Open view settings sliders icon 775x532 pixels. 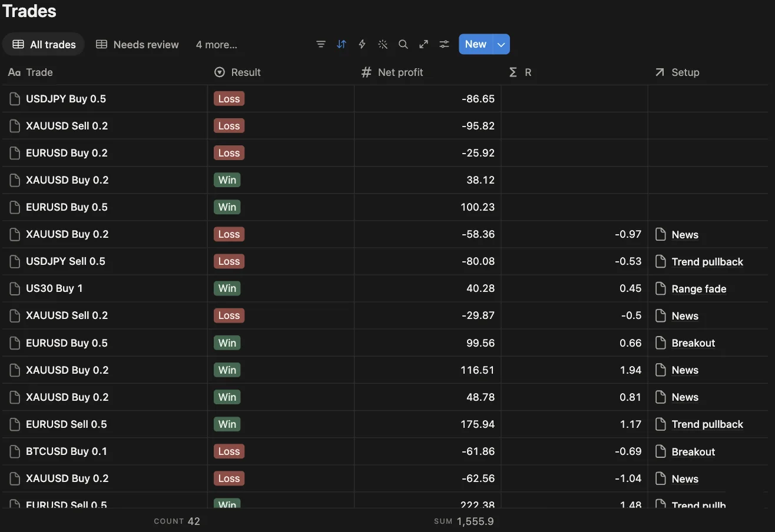[x=445, y=44]
